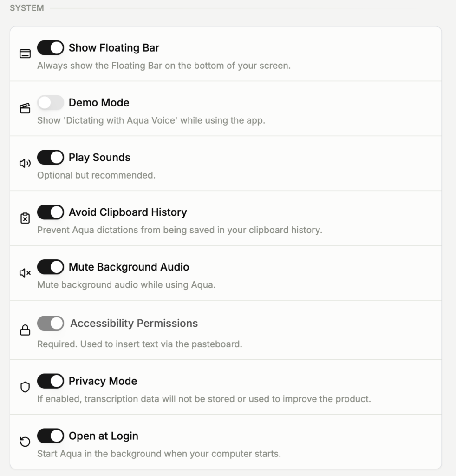Enable the Demo Mode toggle
This screenshot has width=456, height=476.
pos(51,103)
